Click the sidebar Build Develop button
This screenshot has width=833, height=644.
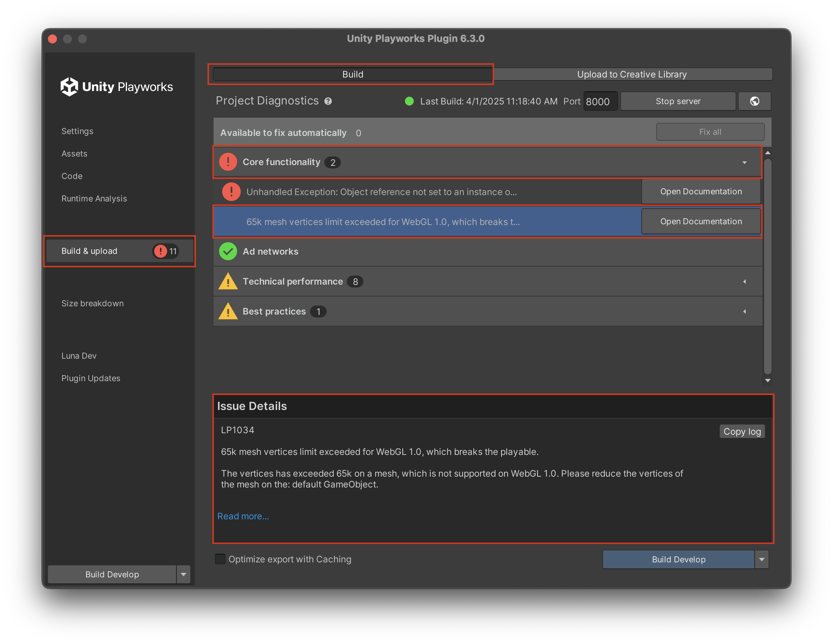(112, 574)
